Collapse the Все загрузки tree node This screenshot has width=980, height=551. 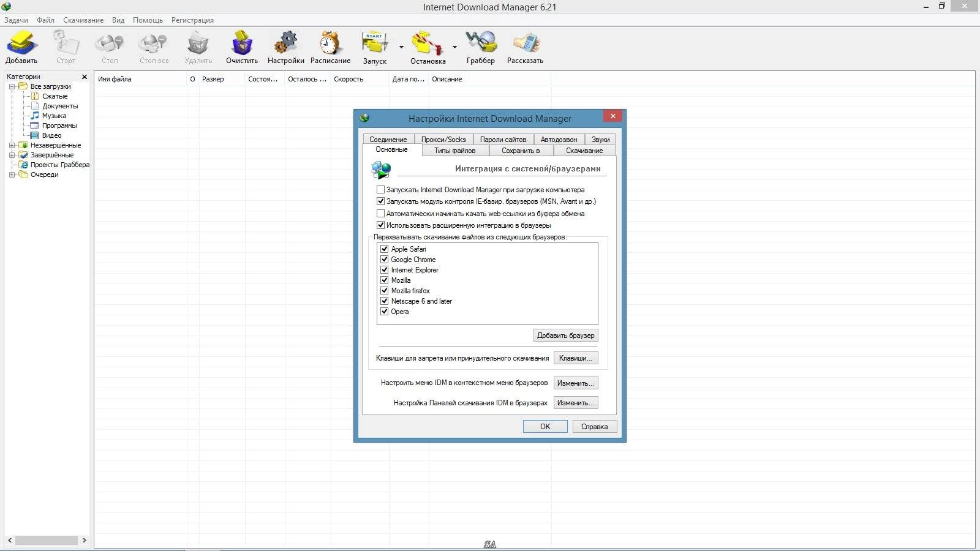click(x=12, y=86)
